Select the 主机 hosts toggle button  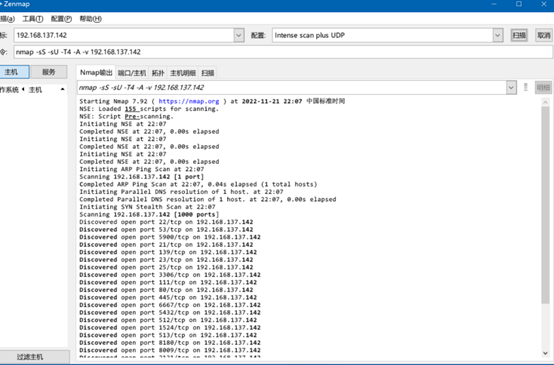tap(14, 72)
